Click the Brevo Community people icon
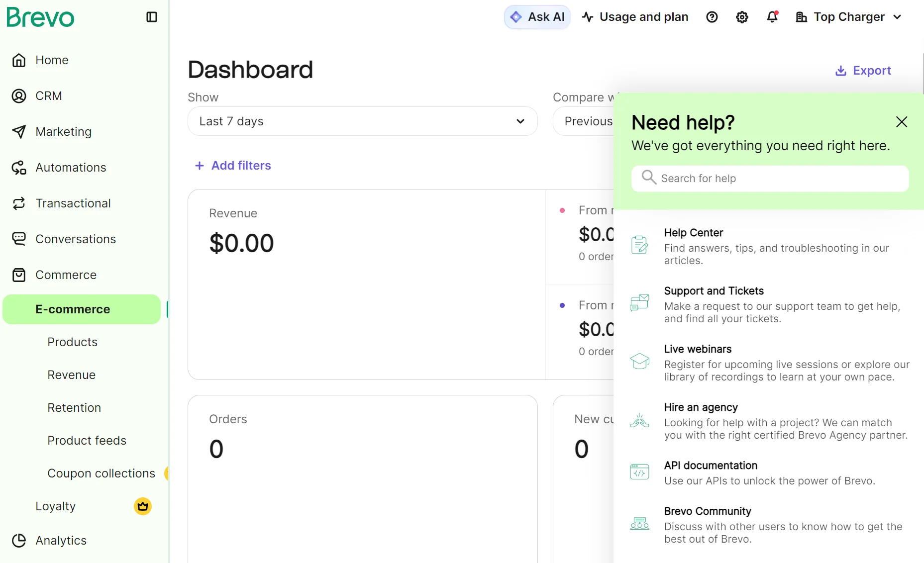 click(x=639, y=523)
